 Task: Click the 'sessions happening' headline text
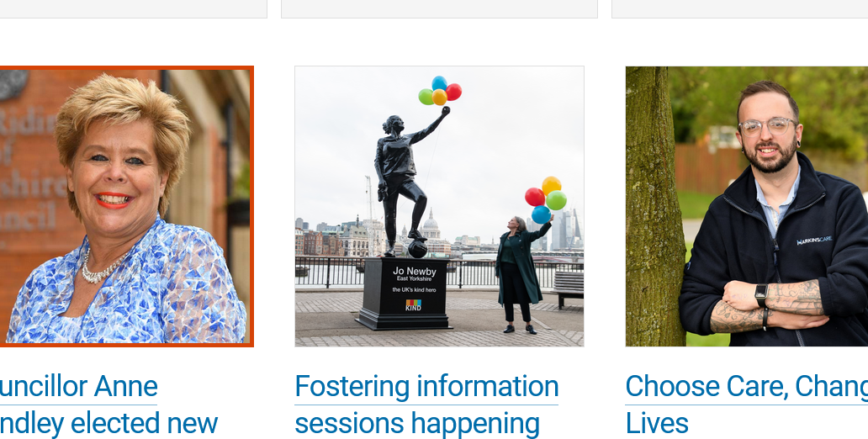click(x=417, y=424)
